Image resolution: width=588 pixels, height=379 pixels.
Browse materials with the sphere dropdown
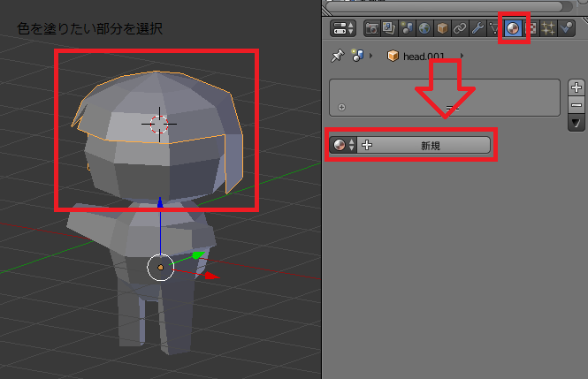(343, 145)
